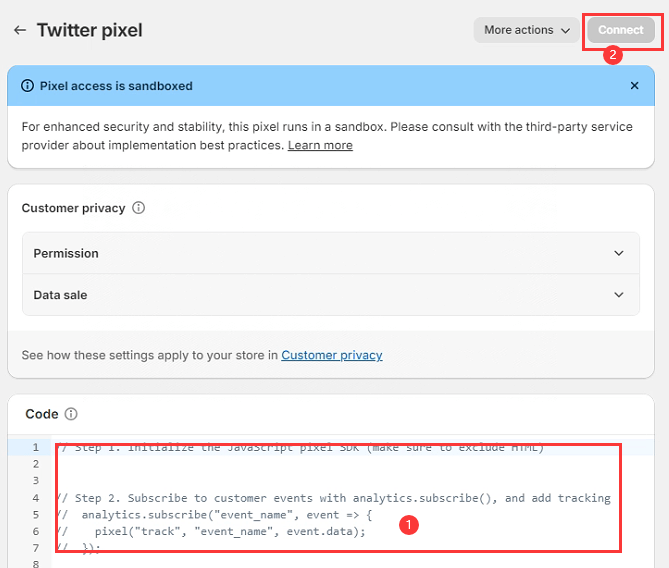Click the analytics.subscribe("event_name") code line
This screenshot has width=669, height=568.
[x=215, y=515]
